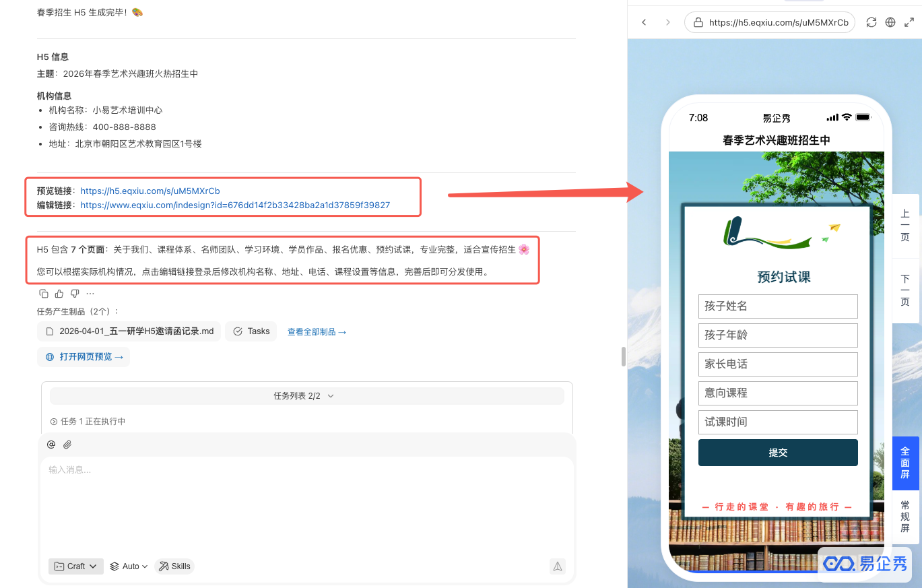The image size is (922, 588).
Task: Open preview in external browser via globe icon
Action: (x=890, y=22)
